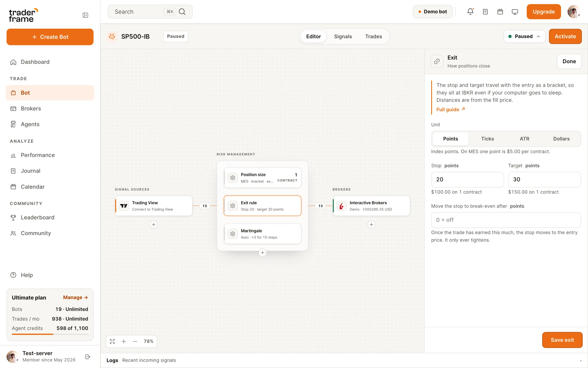The width and height of the screenshot is (588, 368).
Task: Add a risk management rule
Action: point(262,252)
